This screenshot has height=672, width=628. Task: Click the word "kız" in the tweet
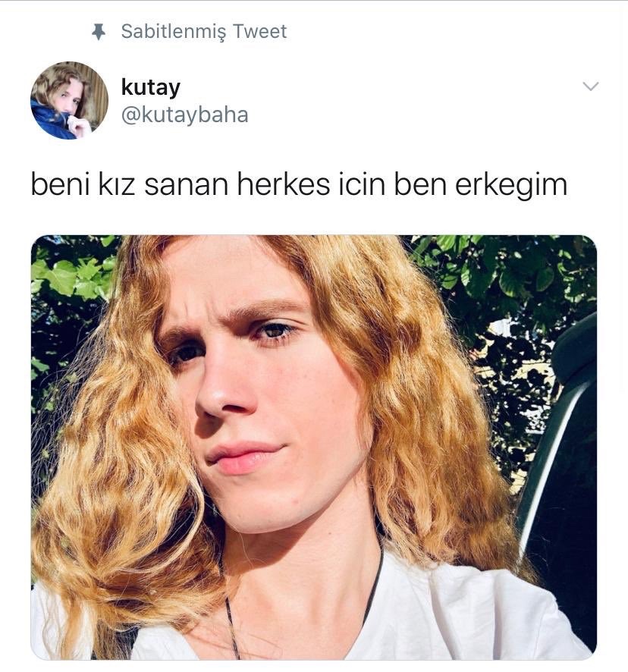pos(117,185)
